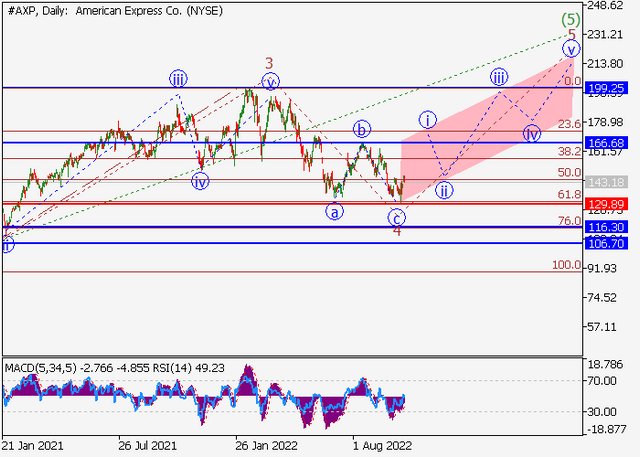
Task: Click the circled iv label under late-2021 low
Action: point(200,181)
